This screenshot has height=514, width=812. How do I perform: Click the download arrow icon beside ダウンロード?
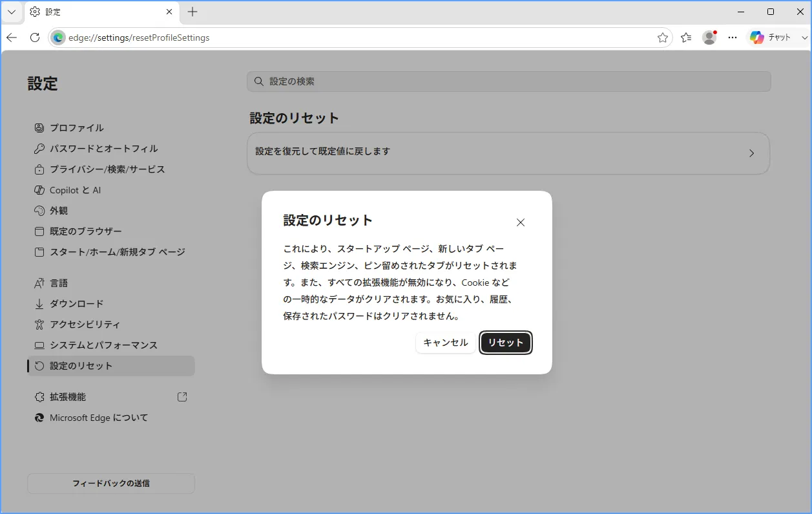coord(39,304)
